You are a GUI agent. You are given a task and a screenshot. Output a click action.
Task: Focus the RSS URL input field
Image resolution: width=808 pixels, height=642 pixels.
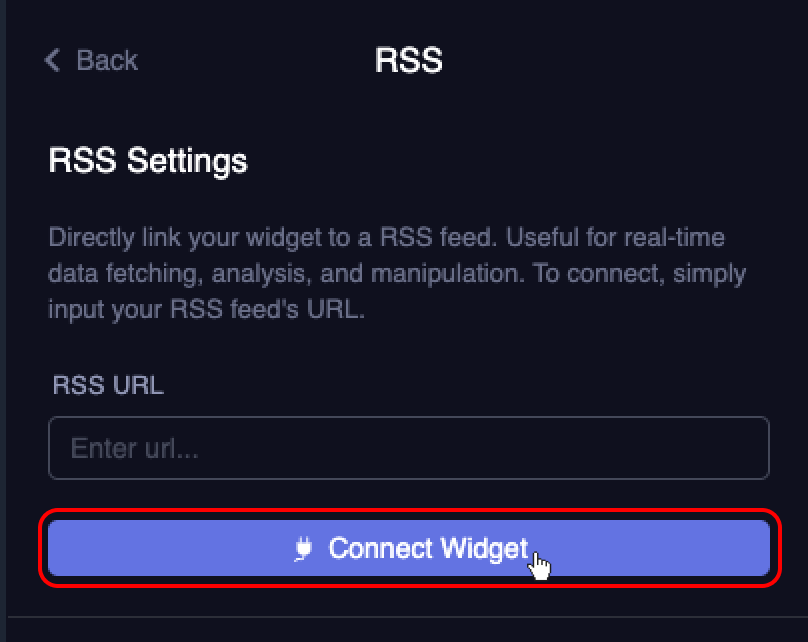click(x=408, y=448)
